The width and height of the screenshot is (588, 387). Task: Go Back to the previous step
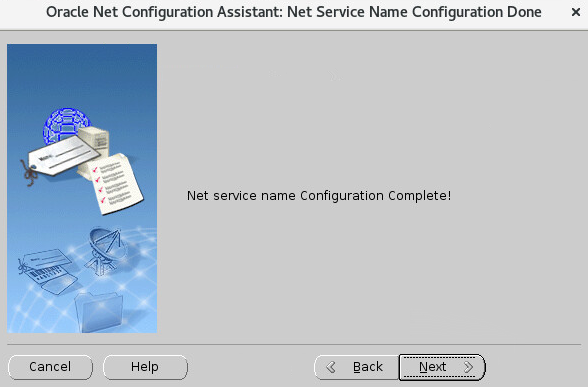coord(356,367)
